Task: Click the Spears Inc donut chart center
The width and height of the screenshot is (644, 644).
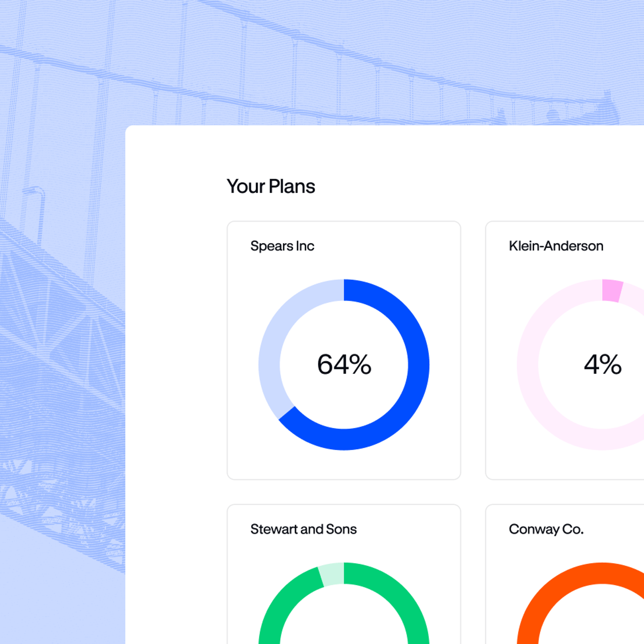Action: [x=344, y=364]
